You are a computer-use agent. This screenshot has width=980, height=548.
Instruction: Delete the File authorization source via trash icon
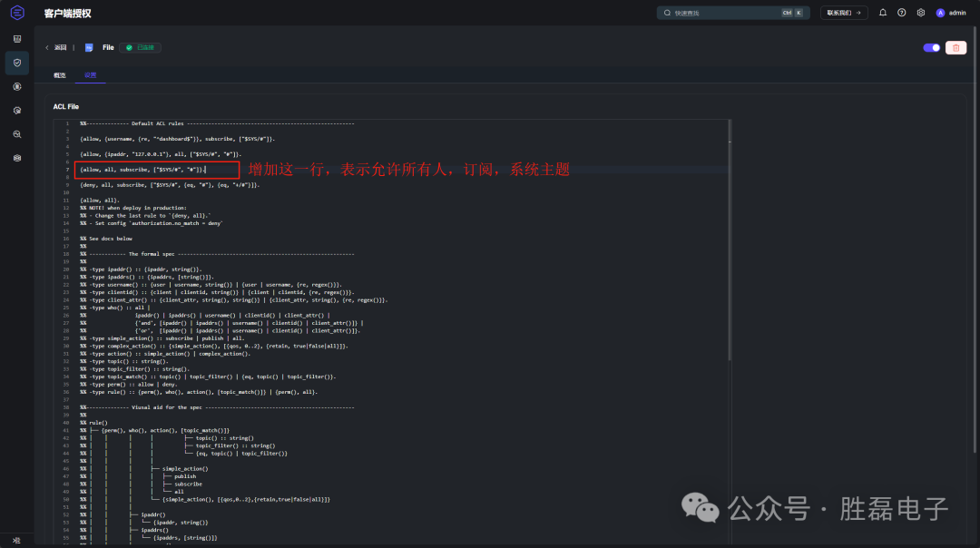[x=955, y=47]
